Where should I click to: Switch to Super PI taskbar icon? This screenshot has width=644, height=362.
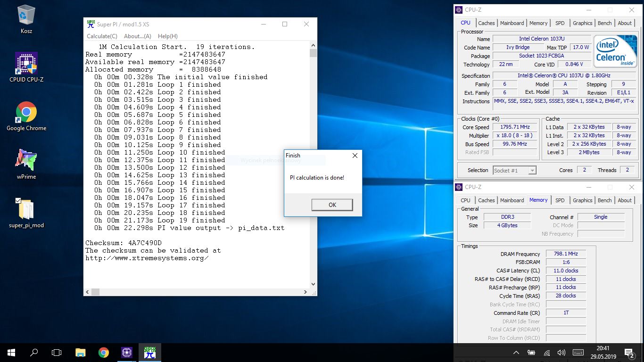tap(150, 352)
